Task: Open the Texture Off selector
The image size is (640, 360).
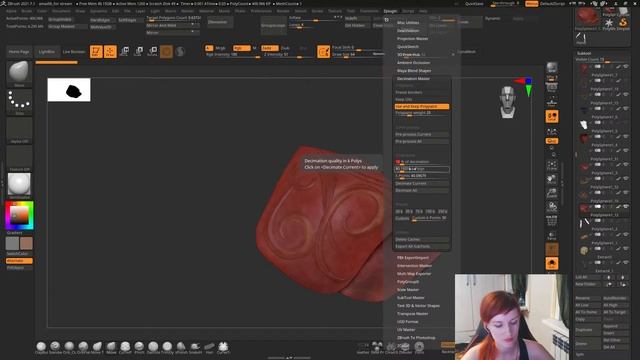Action: (x=19, y=157)
